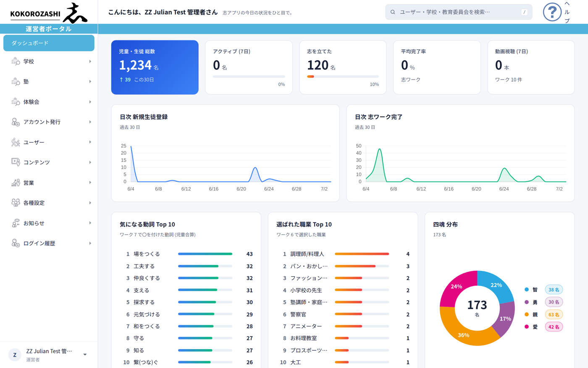Focus the ユーザー・学校 search field
Screen dimensions: 588x368
coord(459,12)
